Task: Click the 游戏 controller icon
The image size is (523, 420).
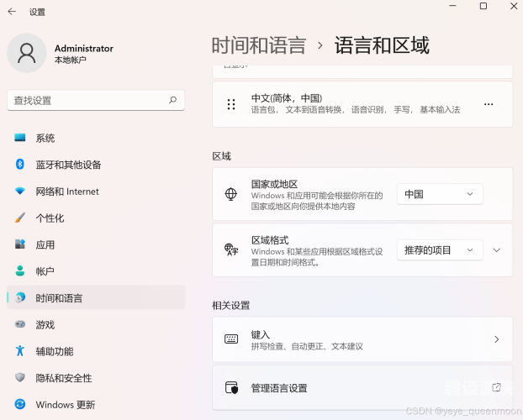Action: (x=20, y=323)
